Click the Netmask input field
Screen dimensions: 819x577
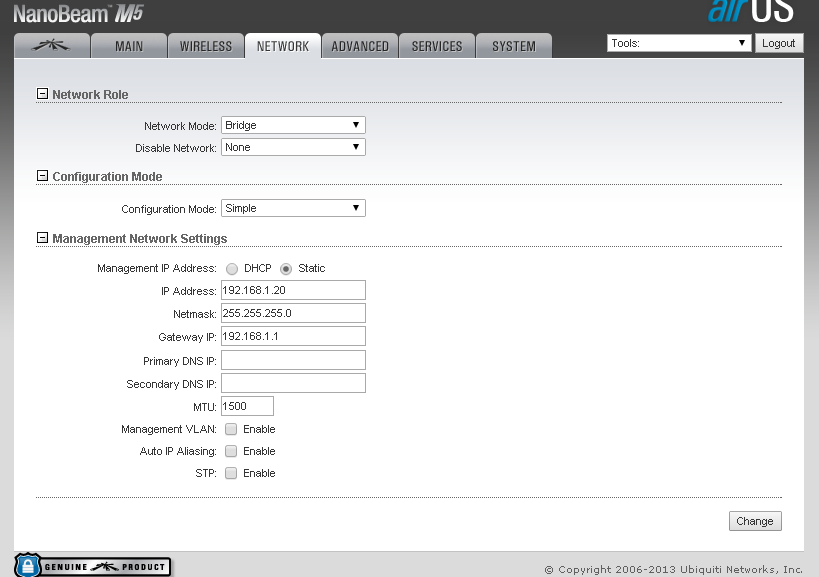[293, 313]
